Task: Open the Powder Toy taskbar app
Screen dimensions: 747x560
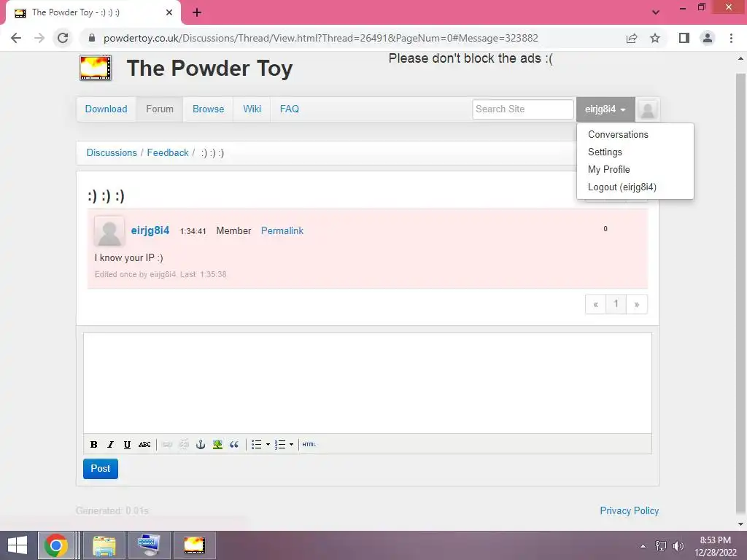Action: (194, 545)
